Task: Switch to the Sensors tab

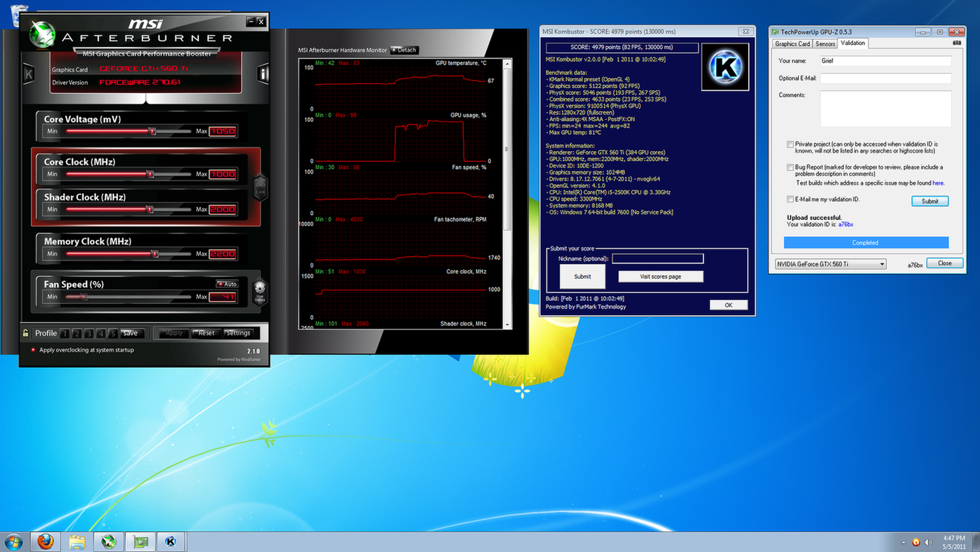Action: [x=825, y=44]
